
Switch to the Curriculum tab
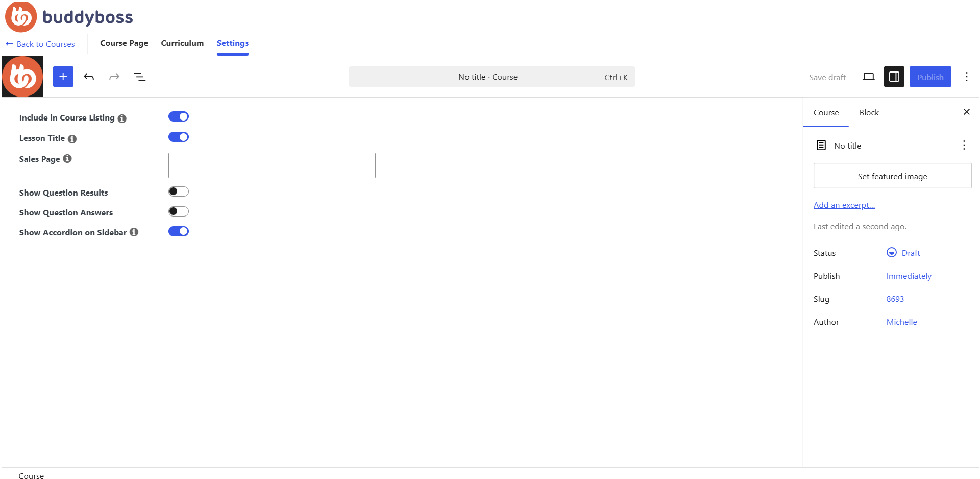[182, 43]
